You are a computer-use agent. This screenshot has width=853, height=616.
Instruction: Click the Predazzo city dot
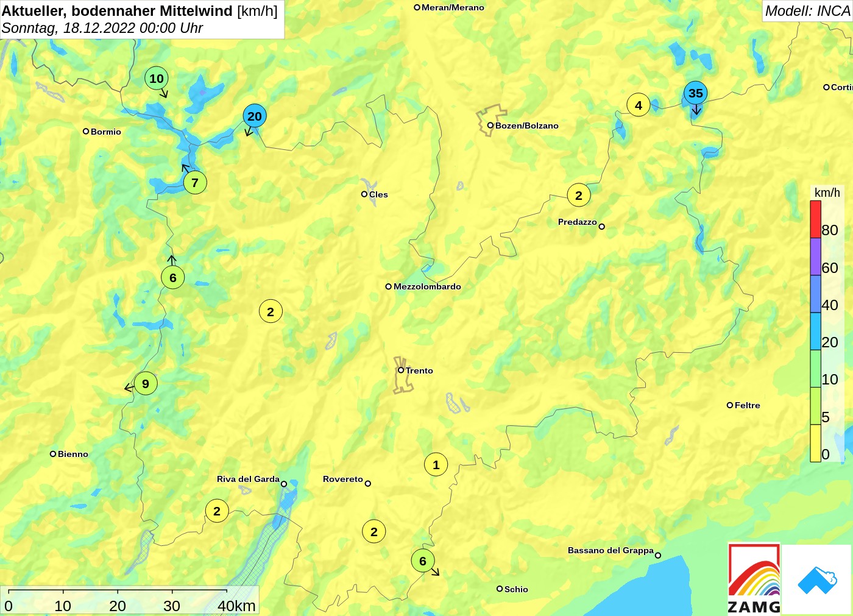[x=601, y=227]
